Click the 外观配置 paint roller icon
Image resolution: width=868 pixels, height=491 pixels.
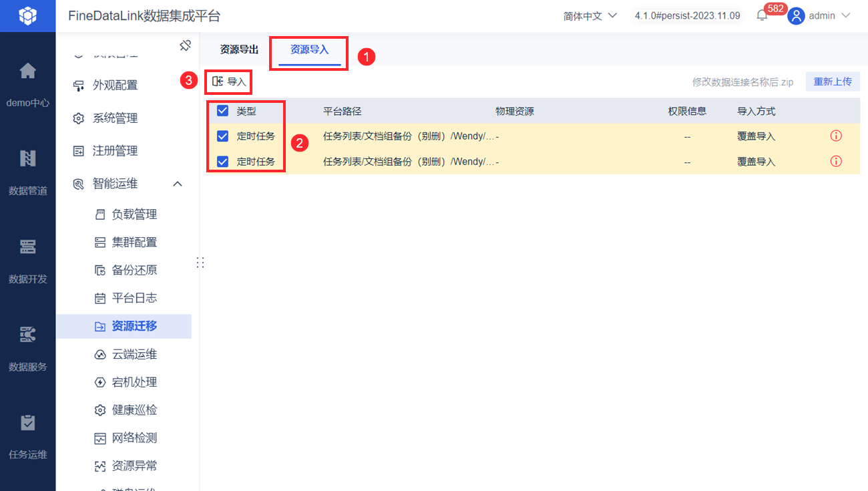[79, 86]
